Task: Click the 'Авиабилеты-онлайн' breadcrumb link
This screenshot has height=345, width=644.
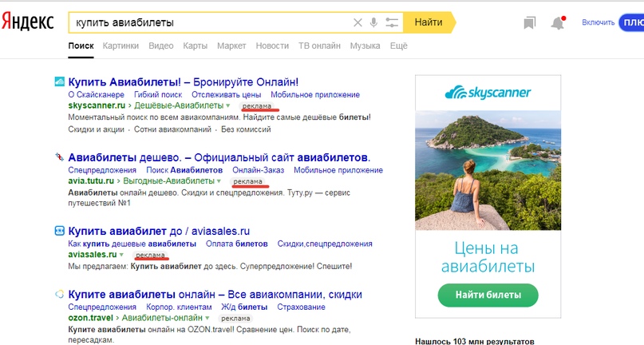Action: [162, 318]
